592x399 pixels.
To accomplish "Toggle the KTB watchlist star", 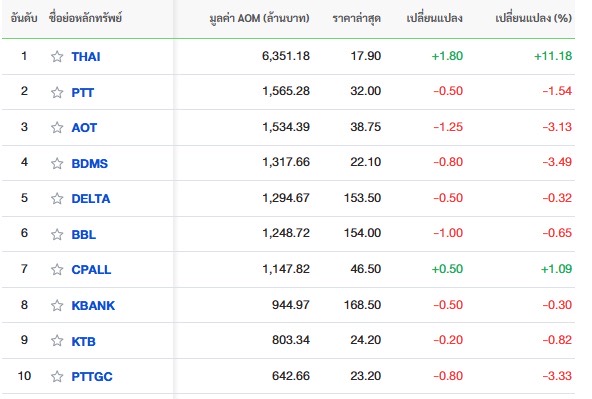I will (57, 341).
